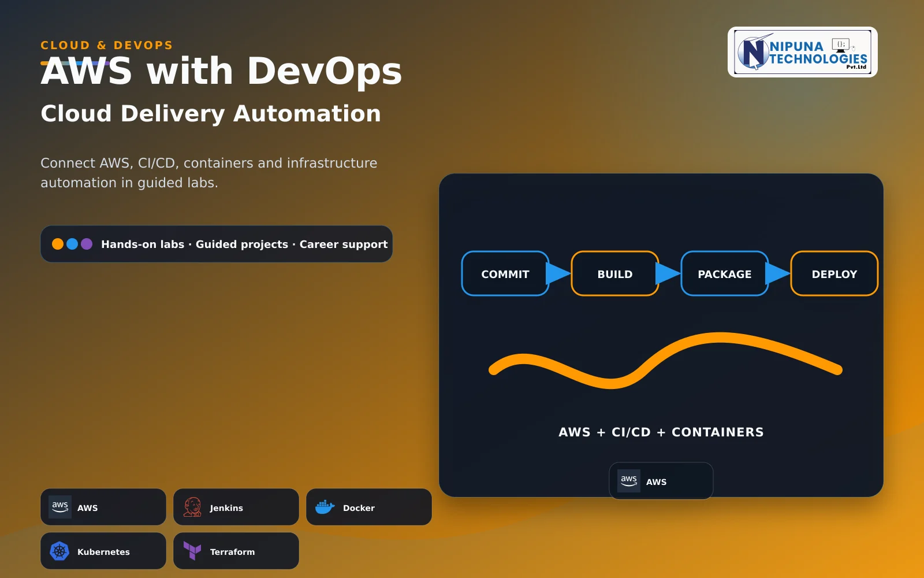Click the blue dot in the labs pill
The height and width of the screenshot is (578, 924).
coord(72,244)
